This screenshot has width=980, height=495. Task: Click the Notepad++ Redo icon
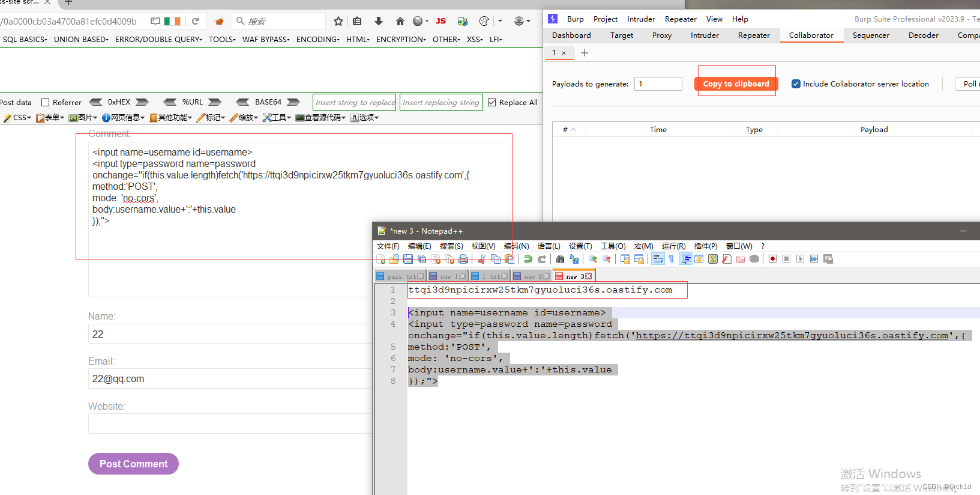pos(542,259)
